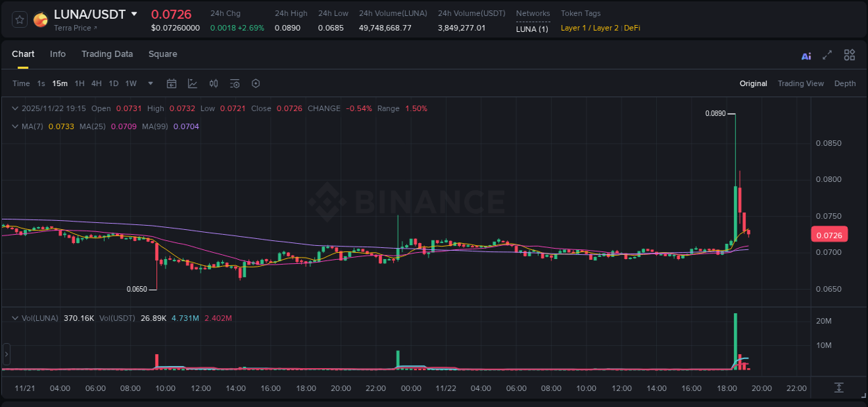Select the 15m timeframe

[60, 83]
